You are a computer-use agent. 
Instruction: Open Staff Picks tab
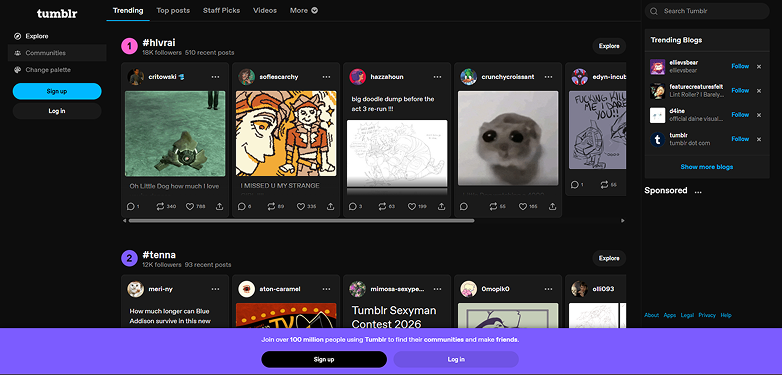tap(221, 10)
